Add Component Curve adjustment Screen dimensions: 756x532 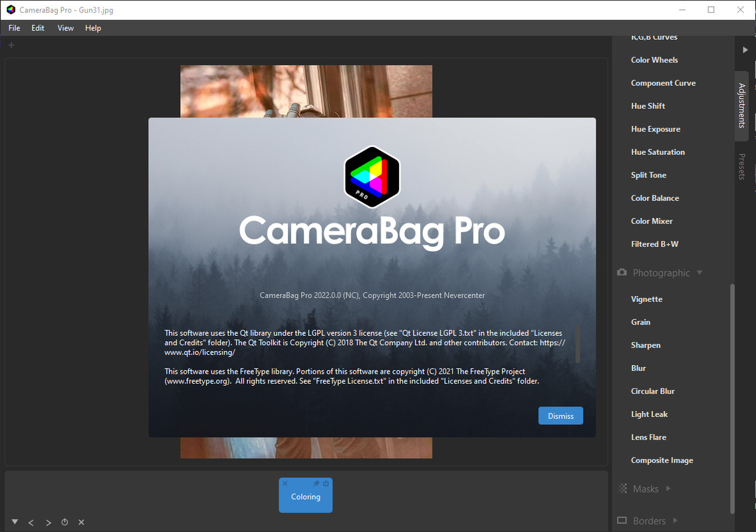point(663,83)
